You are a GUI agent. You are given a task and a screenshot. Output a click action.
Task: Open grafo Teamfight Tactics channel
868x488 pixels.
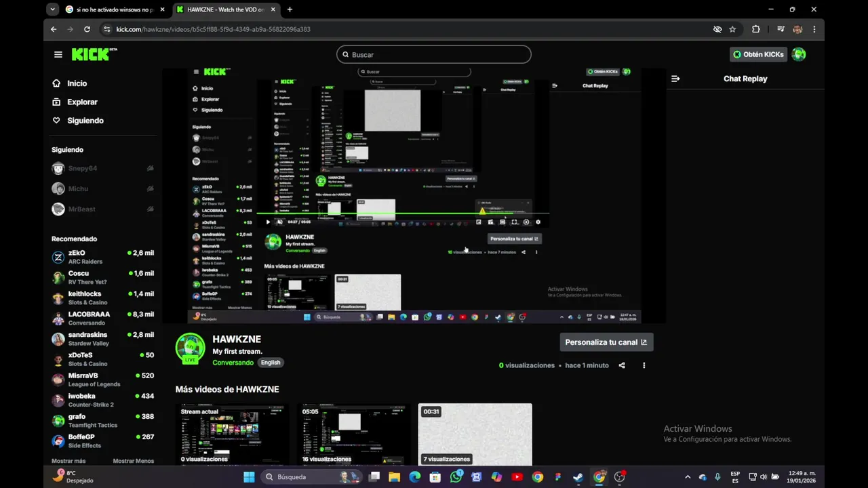pos(103,420)
